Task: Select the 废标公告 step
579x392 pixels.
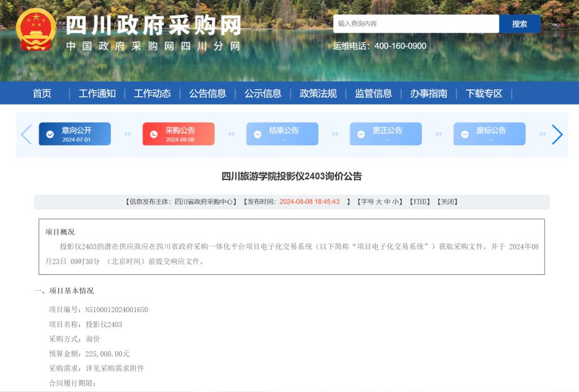Action: point(490,133)
